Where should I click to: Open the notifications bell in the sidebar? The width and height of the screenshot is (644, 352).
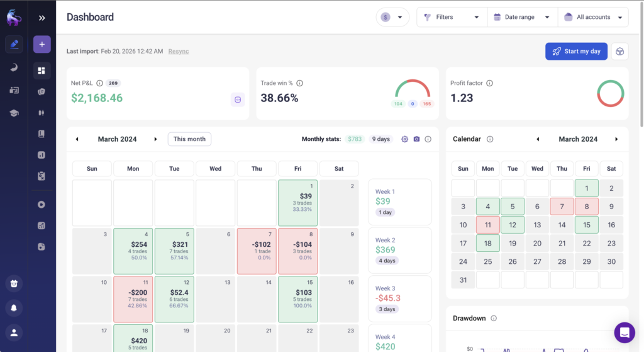14,307
